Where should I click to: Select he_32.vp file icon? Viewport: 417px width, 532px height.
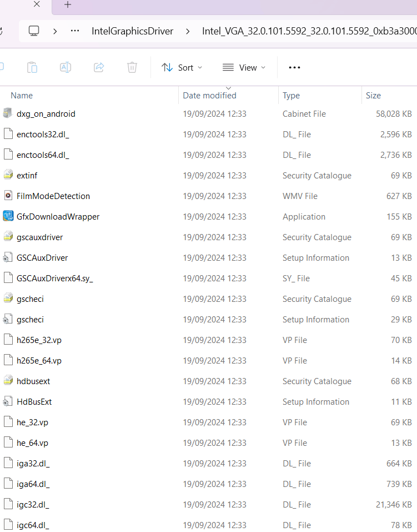(8, 422)
